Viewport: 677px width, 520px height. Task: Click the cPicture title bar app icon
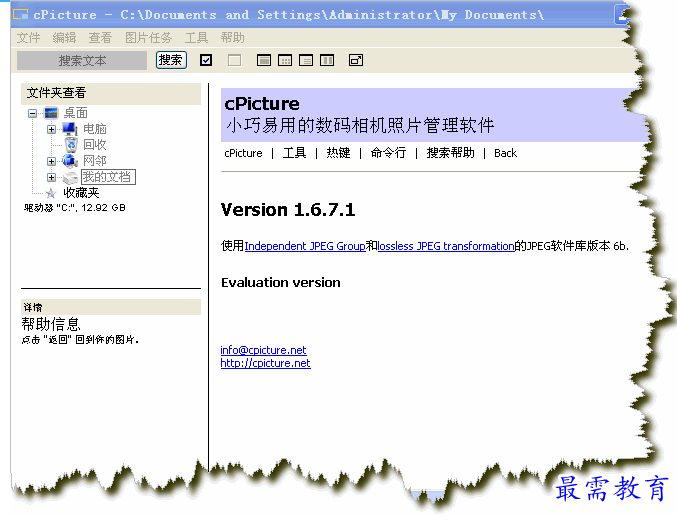pos(20,15)
